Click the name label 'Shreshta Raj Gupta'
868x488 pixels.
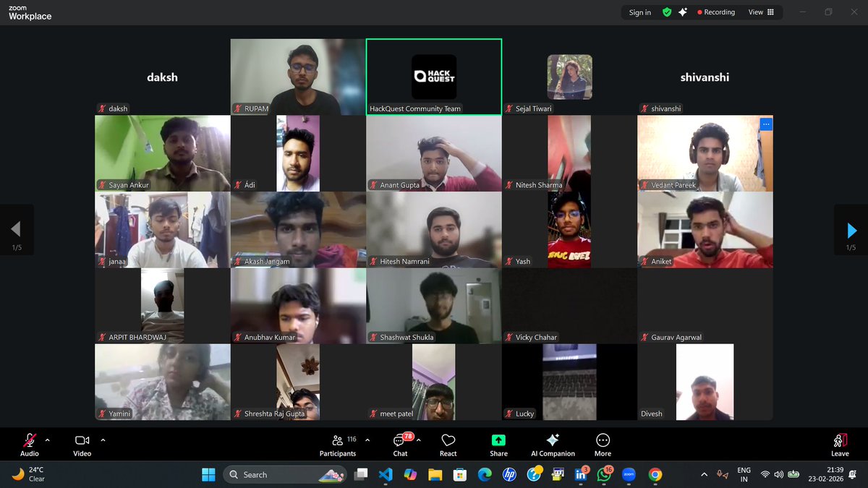275,414
